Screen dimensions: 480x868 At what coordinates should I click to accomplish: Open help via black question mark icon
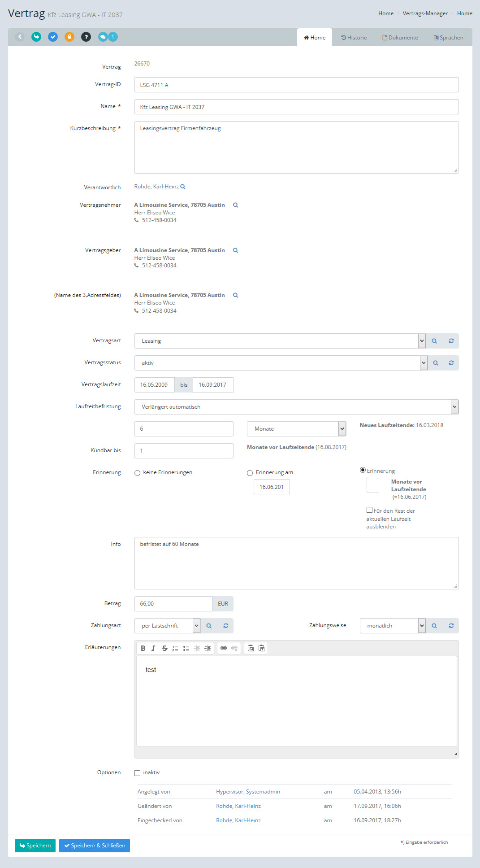coord(86,37)
